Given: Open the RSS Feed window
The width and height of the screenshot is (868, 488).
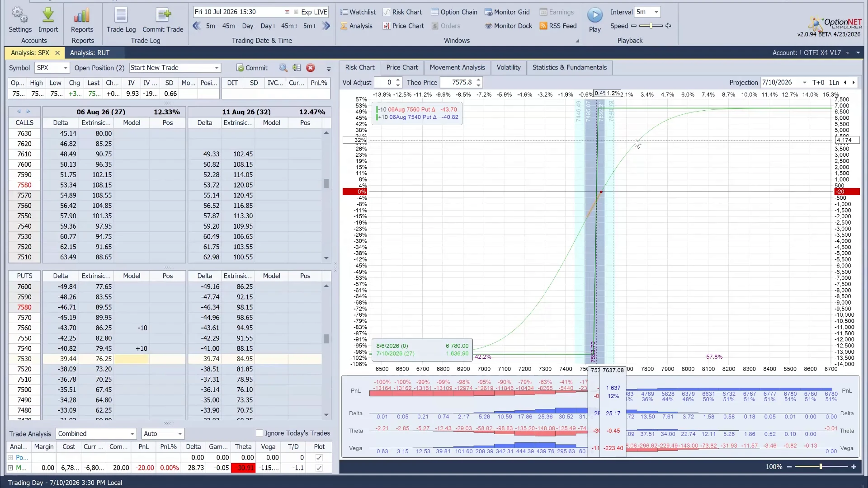Looking at the screenshot, I should [x=558, y=26].
